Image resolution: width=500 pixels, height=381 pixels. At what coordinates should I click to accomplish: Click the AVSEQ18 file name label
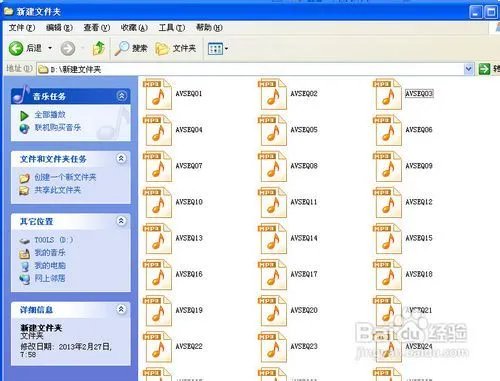coord(419,274)
